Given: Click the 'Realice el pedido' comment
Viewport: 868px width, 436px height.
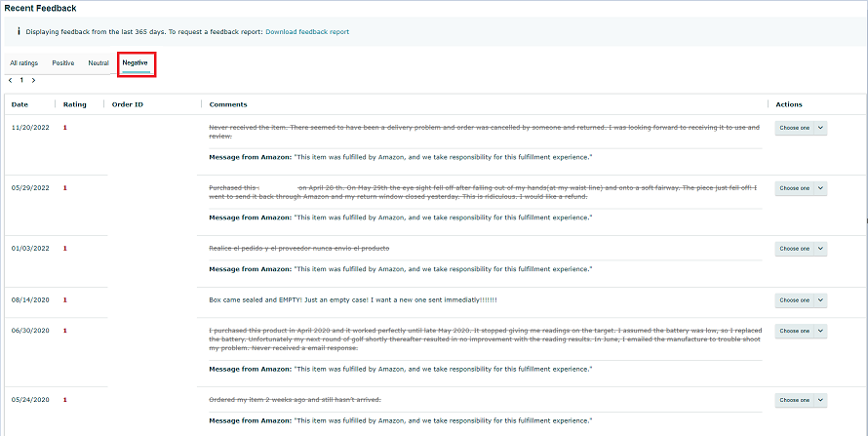Looking at the screenshot, I should coord(299,249).
